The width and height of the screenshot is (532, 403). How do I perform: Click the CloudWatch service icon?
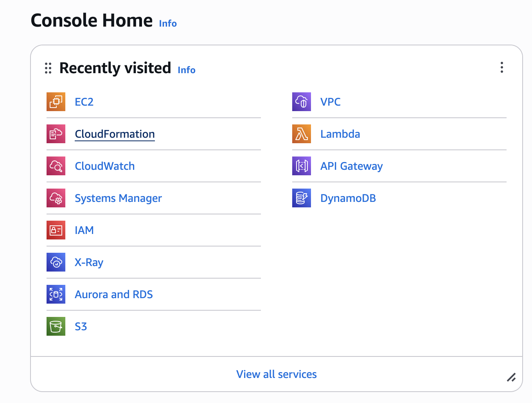point(56,166)
